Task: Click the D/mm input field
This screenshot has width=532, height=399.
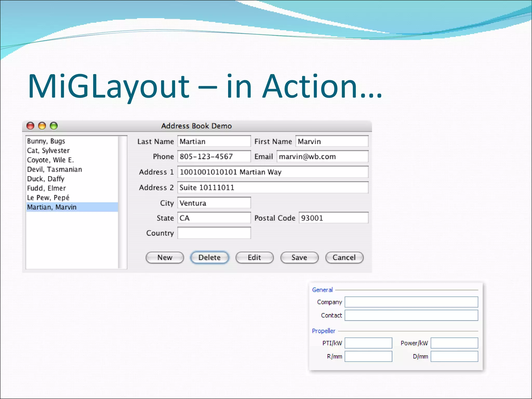Action: point(454,356)
